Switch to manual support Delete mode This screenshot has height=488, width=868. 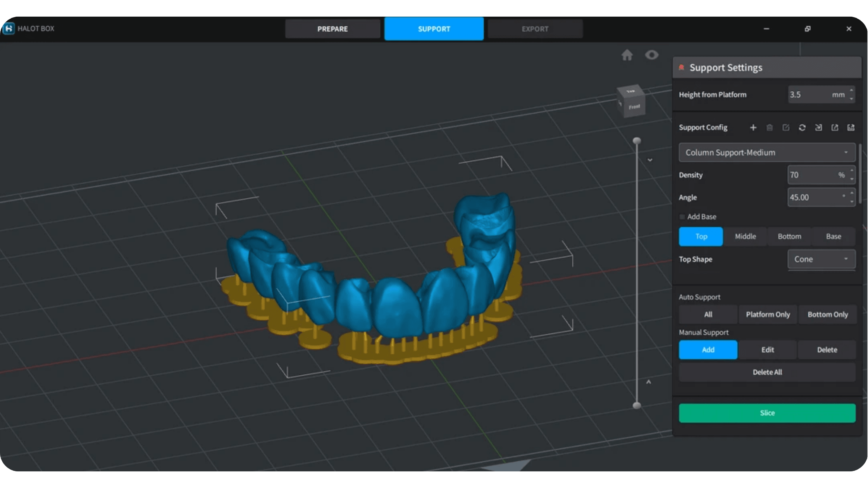coord(827,350)
